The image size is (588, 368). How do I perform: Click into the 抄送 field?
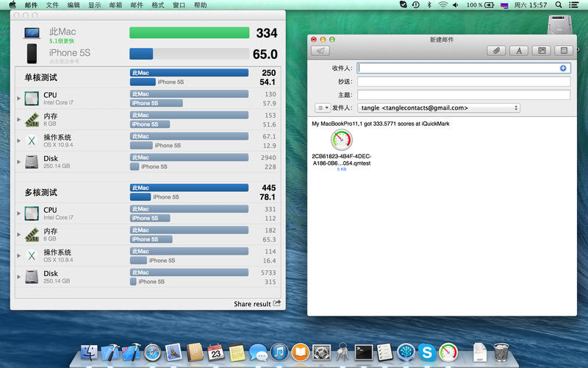point(464,82)
